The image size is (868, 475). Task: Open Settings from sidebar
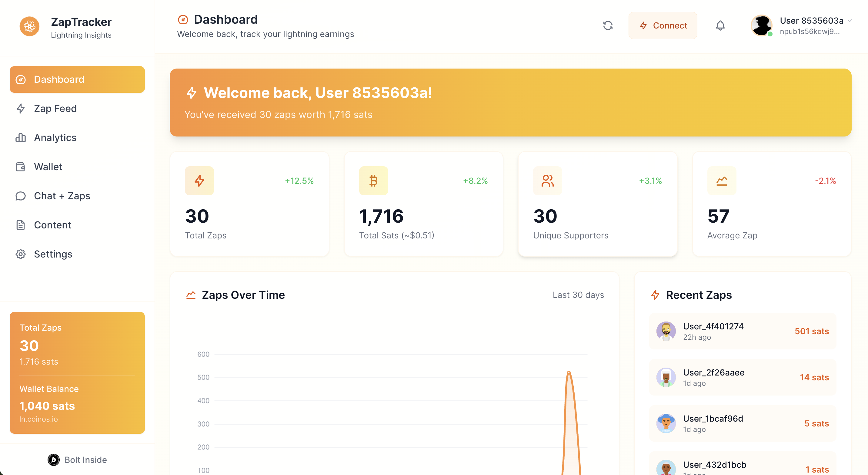pyautogui.click(x=53, y=254)
